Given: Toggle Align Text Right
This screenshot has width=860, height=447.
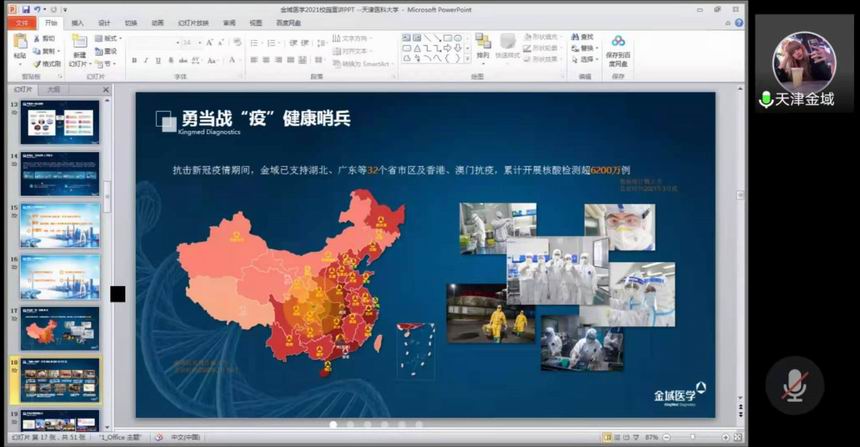Looking at the screenshot, I should click(278, 60).
